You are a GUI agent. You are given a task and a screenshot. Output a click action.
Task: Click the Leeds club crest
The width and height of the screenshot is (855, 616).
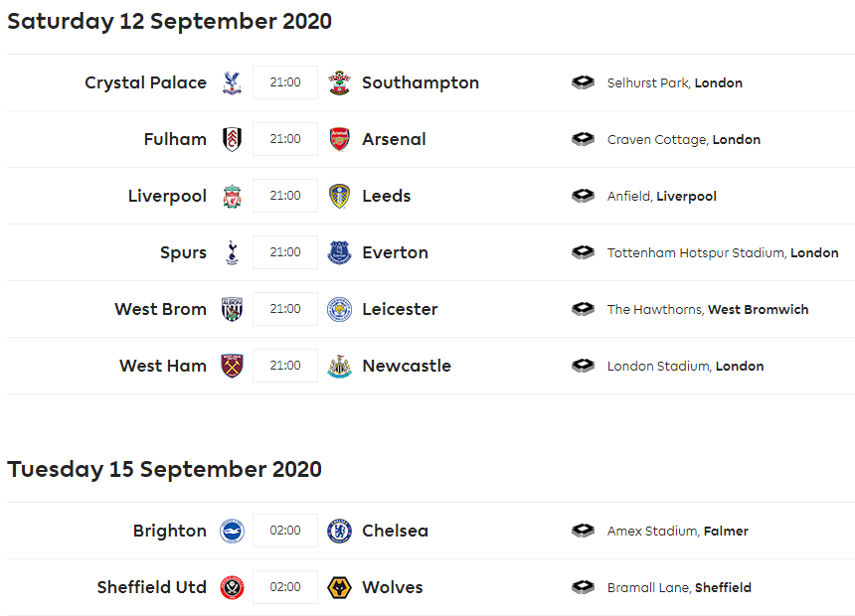coord(339,196)
